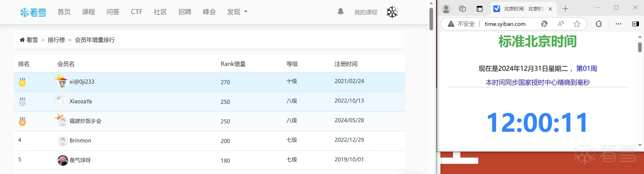The image size is (644, 174).
Task: Click the rank increase value 270
Action: (x=225, y=82)
